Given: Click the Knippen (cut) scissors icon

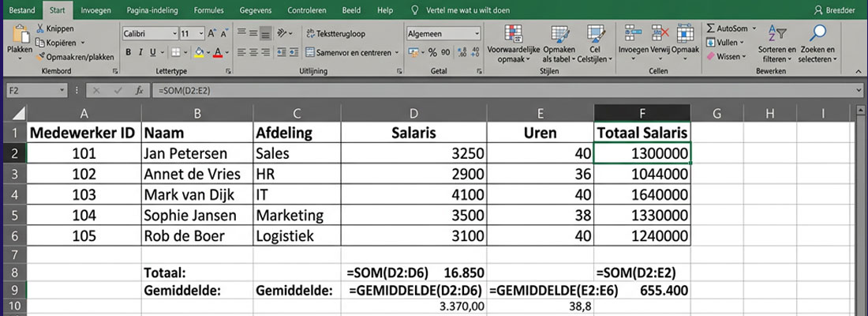Looking at the screenshot, I should point(40,28).
